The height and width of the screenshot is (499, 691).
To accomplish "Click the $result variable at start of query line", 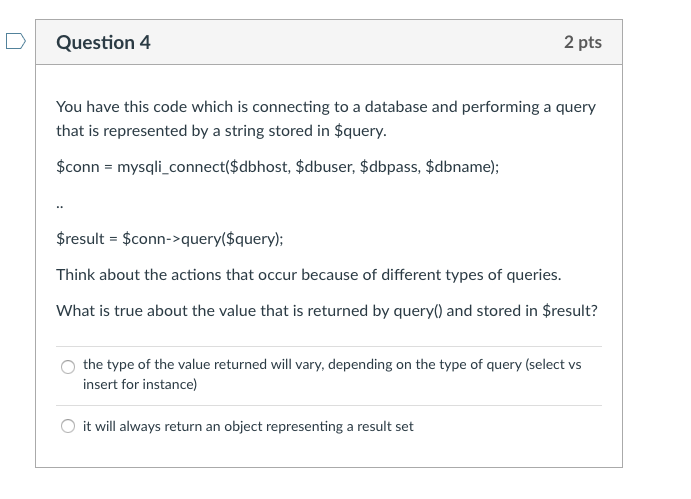I will tap(80, 238).
